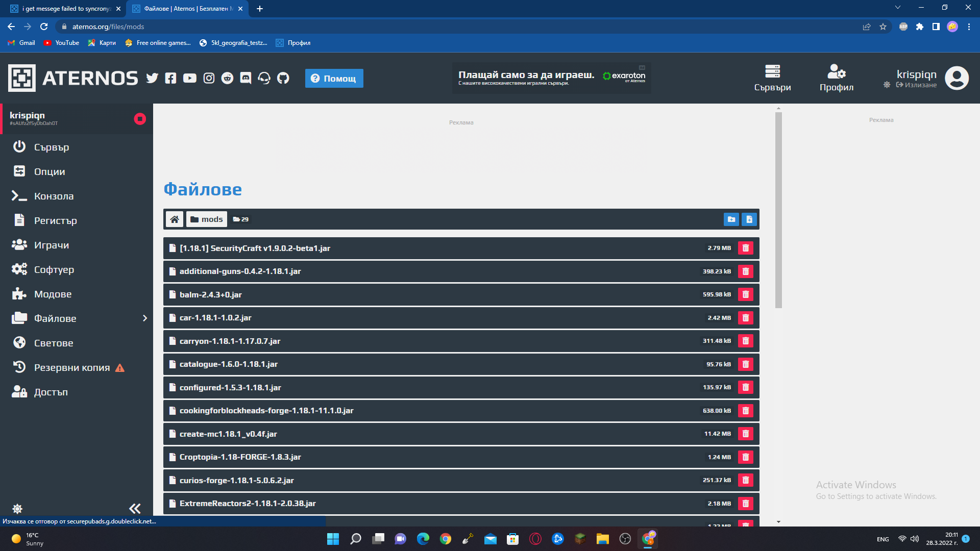Viewport: 980px width, 551px height.
Task: Open the Aternos GitHub icon
Action: click(283, 78)
